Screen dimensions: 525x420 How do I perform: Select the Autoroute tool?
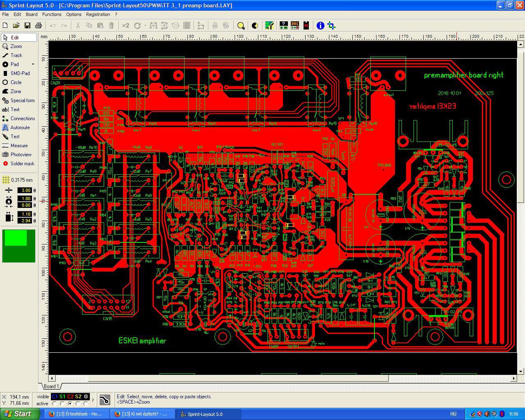pos(19,128)
